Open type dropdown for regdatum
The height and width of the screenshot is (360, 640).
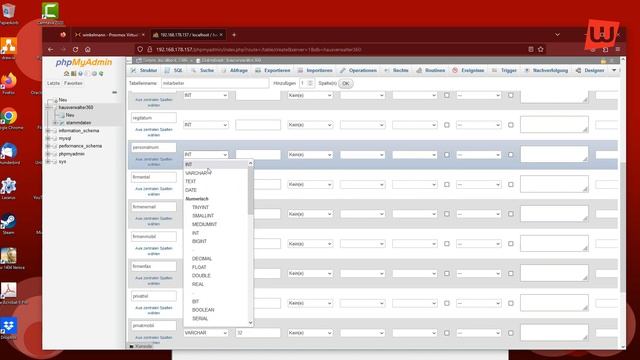(206, 125)
